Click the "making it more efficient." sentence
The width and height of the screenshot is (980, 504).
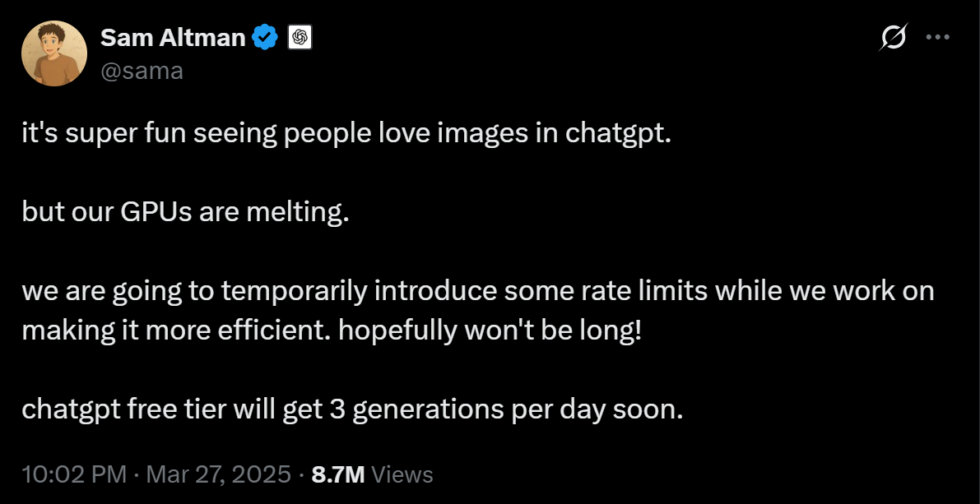click(x=176, y=330)
